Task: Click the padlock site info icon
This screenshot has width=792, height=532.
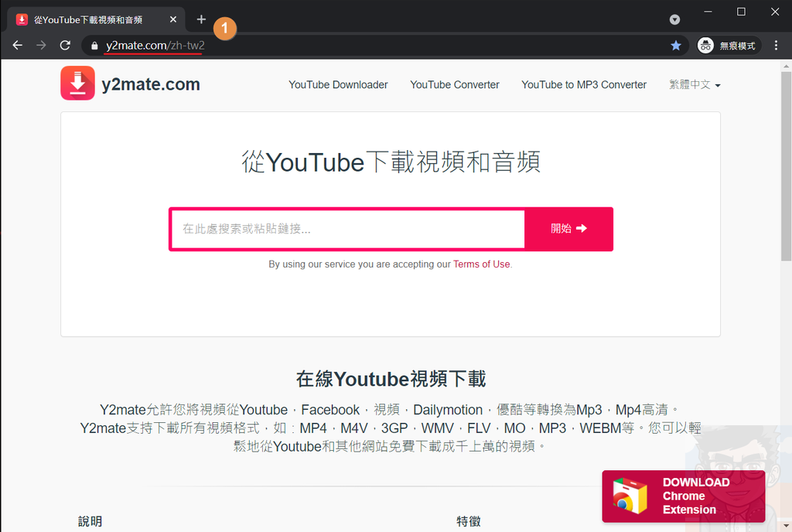Action: point(94,46)
